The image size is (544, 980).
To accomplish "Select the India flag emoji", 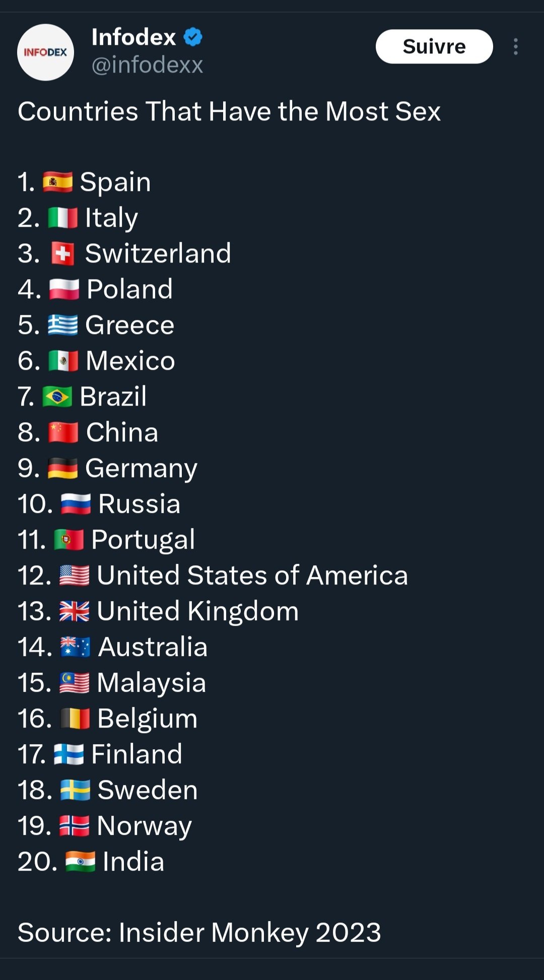I will tap(81, 862).
